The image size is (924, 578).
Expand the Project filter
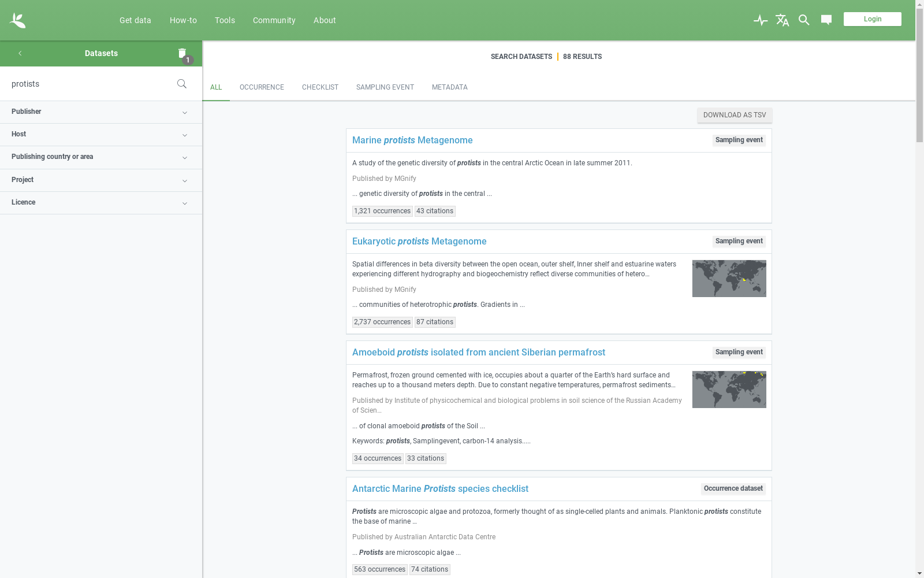pos(101,180)
